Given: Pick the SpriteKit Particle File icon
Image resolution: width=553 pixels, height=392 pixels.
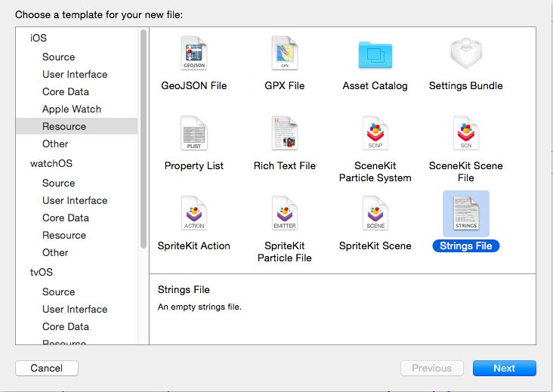Looking at the screenshot, I should [285, 215].
